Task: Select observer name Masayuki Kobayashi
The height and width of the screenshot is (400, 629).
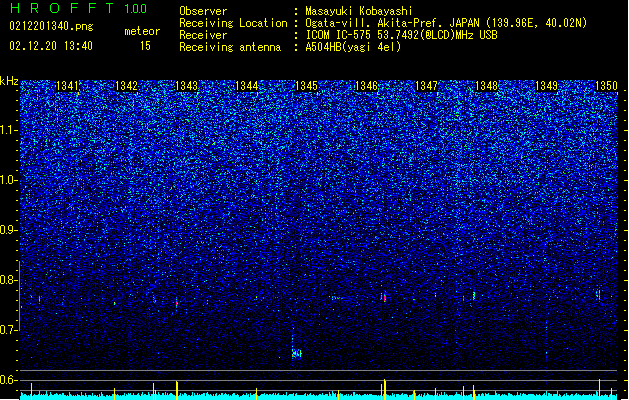Action: coord(359,11)
